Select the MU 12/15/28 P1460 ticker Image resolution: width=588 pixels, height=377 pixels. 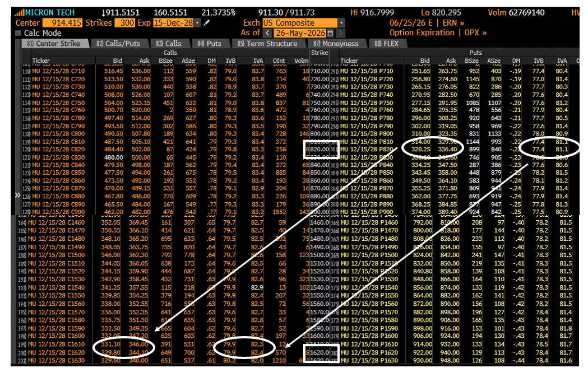click(x=369, y=222)
